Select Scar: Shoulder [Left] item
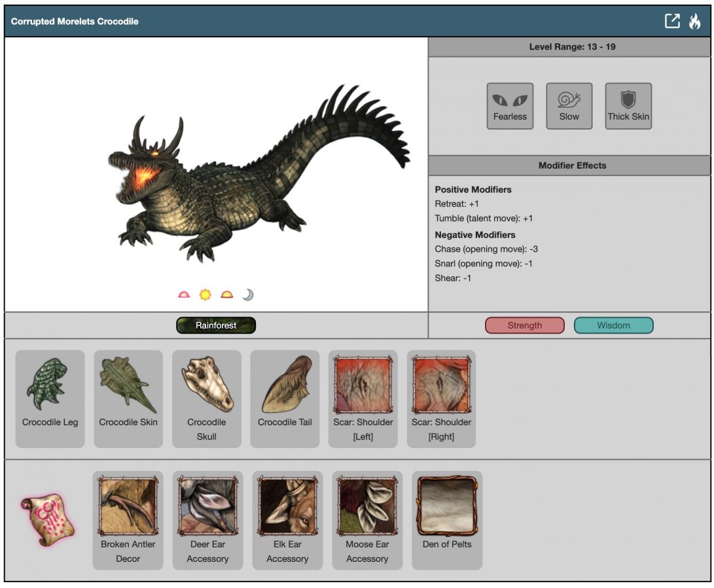This screenshot has height=588, width=714. 363,398
